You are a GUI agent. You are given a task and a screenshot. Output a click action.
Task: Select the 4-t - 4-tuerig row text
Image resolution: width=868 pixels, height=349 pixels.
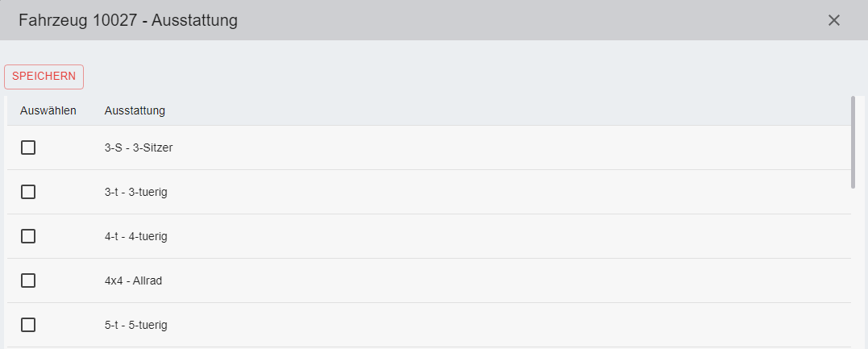[135, 236]
